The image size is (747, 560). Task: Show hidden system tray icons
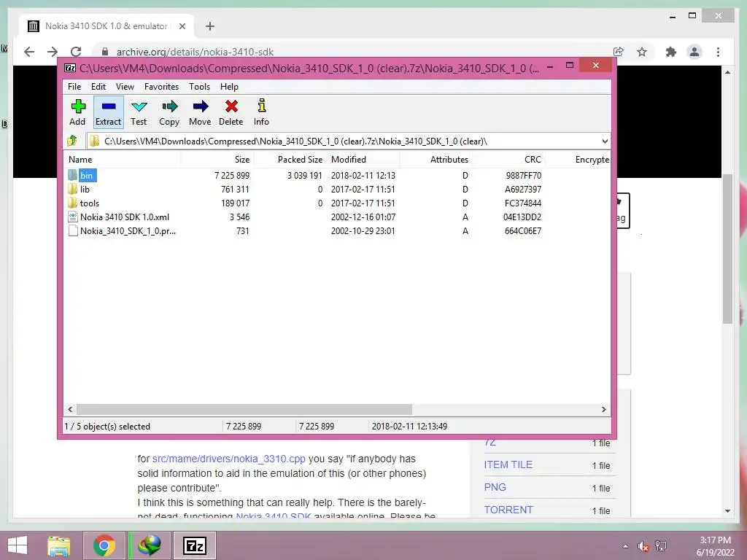(x=625, y=546)
